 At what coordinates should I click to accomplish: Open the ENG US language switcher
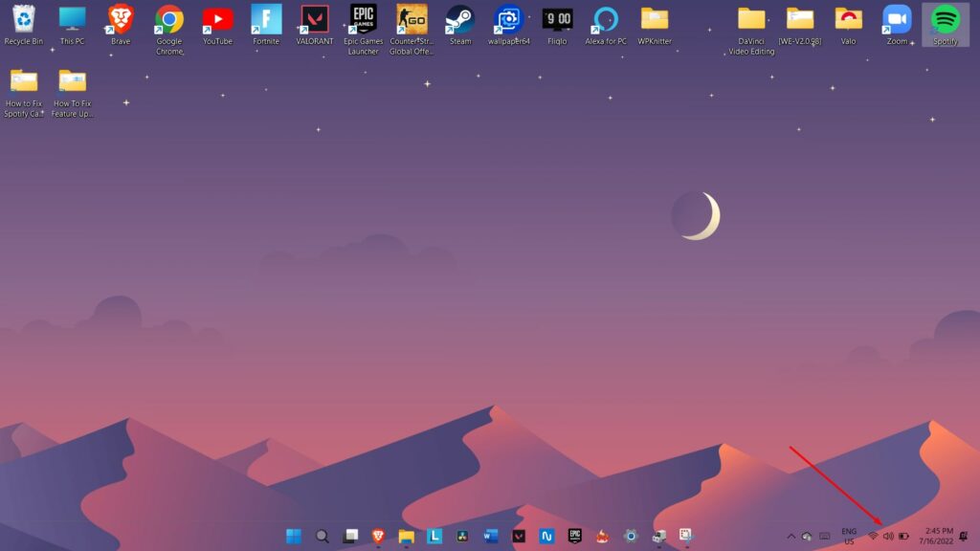(849, 536)
